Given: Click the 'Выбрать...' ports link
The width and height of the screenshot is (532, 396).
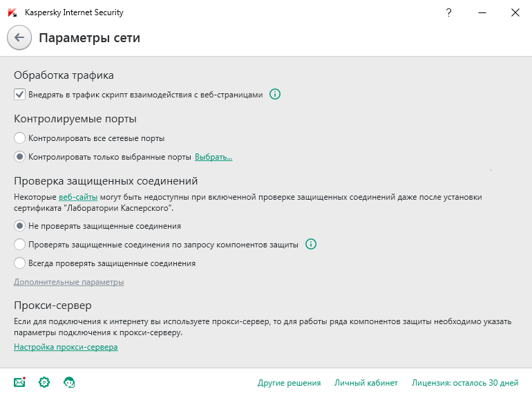Looking at the screenshot, I should 213,157.
